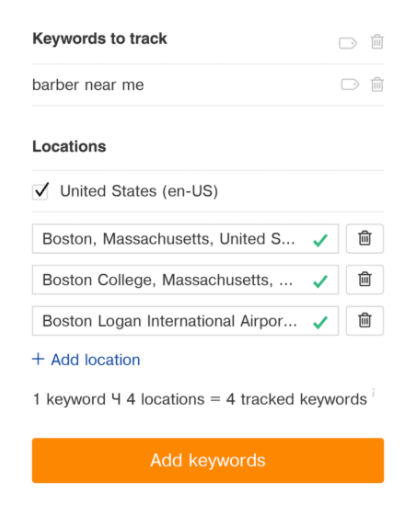Click the green checkmark in the Boston, Massachusetts field
416x509 pixels.
point(320,240)
